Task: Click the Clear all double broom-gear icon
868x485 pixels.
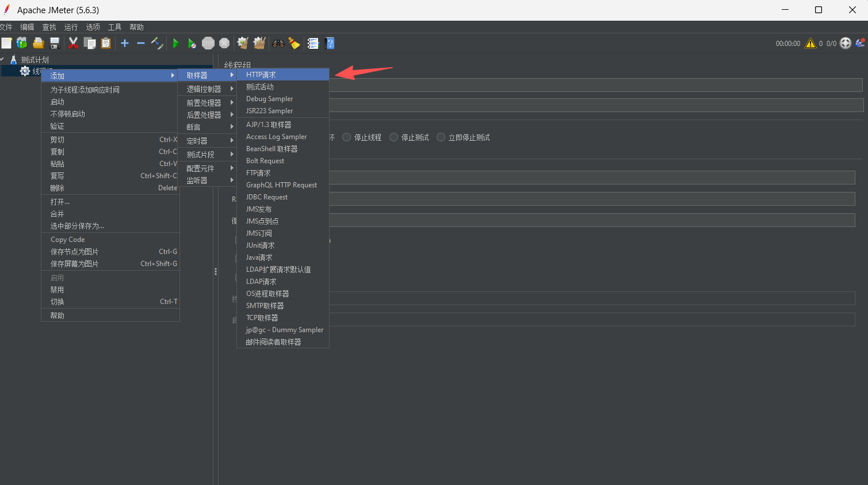Action: [259, 43]
